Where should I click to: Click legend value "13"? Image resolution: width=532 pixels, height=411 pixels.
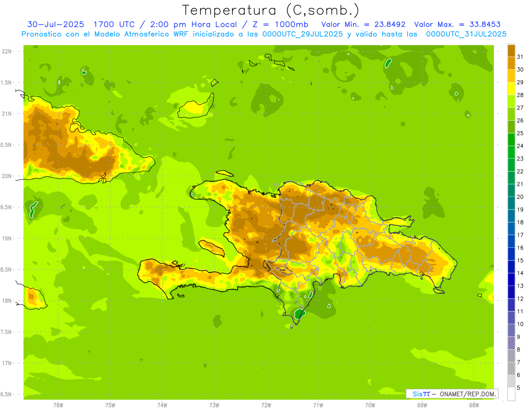tap(520, 286)
